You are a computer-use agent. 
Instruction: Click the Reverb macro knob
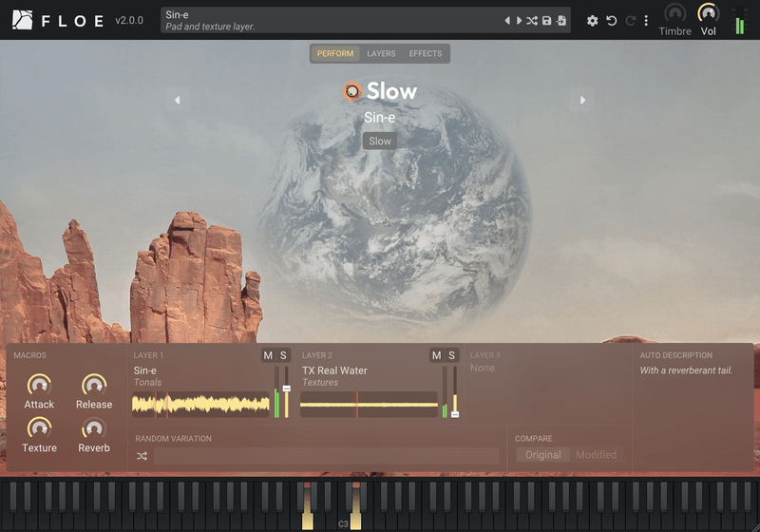click(x=94, y=428)
